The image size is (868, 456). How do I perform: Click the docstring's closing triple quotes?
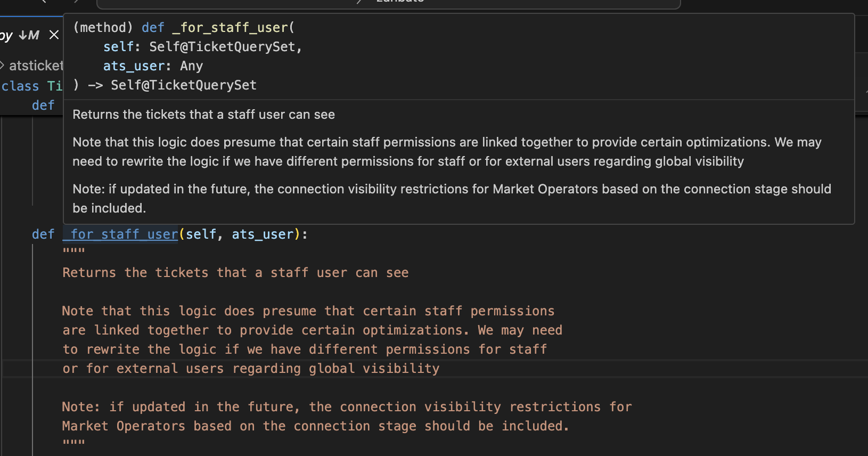point(73,442)
